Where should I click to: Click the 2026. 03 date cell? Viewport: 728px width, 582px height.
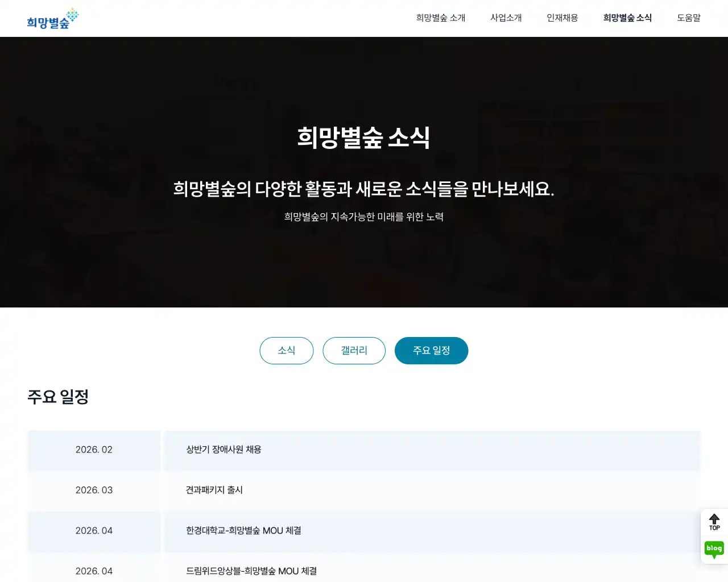click(x=94, y=490)
